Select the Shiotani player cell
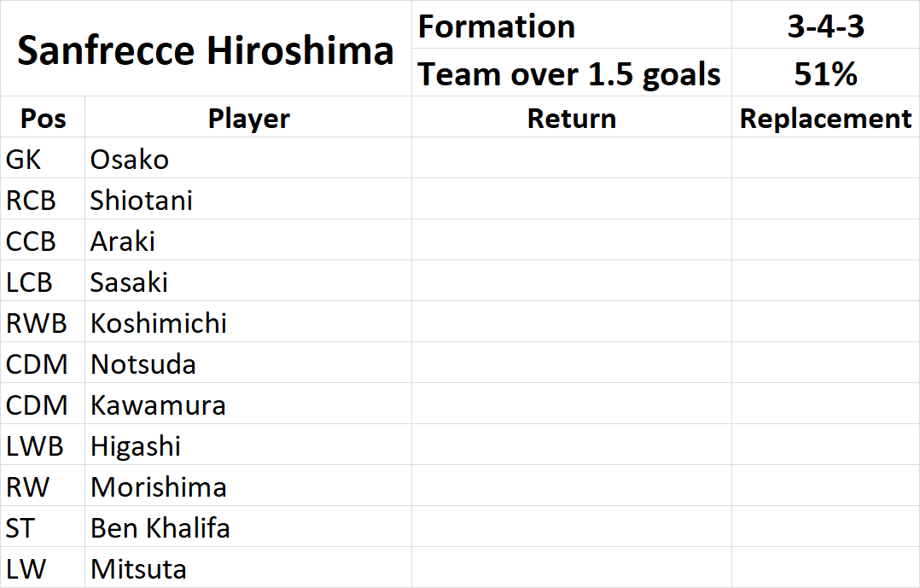 coord(248,200)
